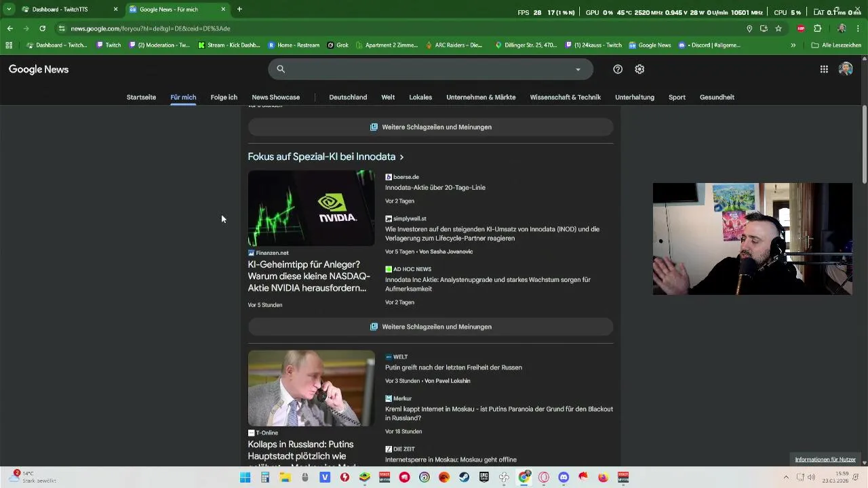Open the help question mark icon

click(618, 69)
